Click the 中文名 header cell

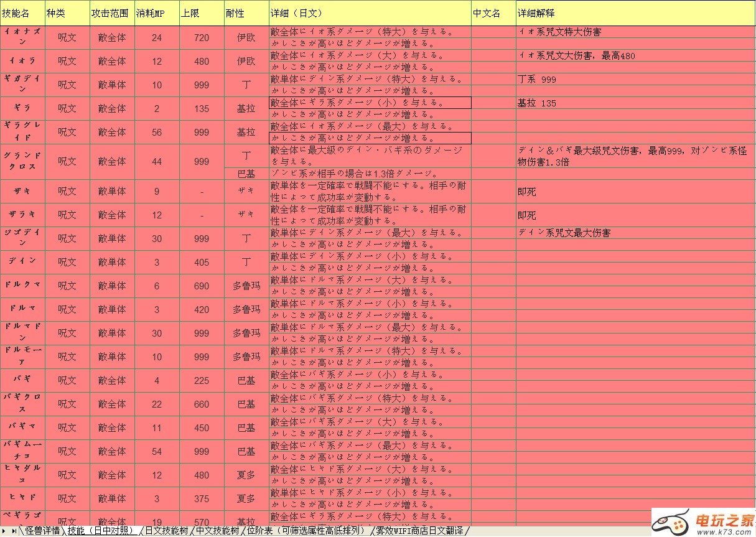(493, 13)
